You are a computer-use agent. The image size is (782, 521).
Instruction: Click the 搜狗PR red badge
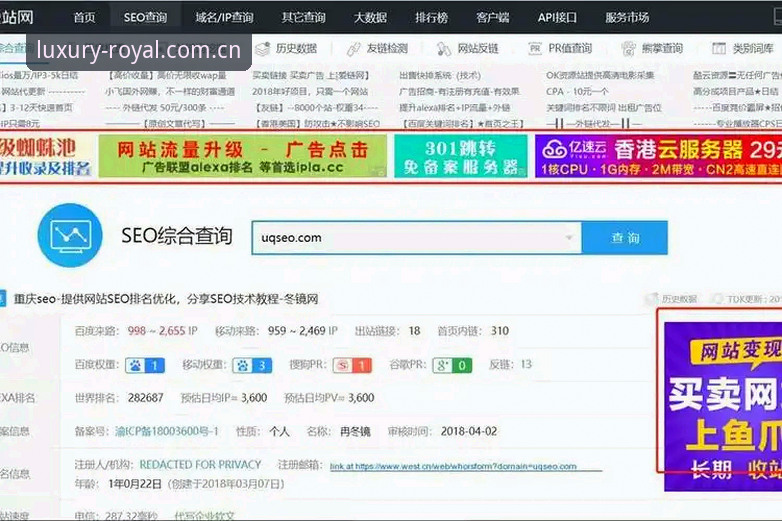point(352,365)
